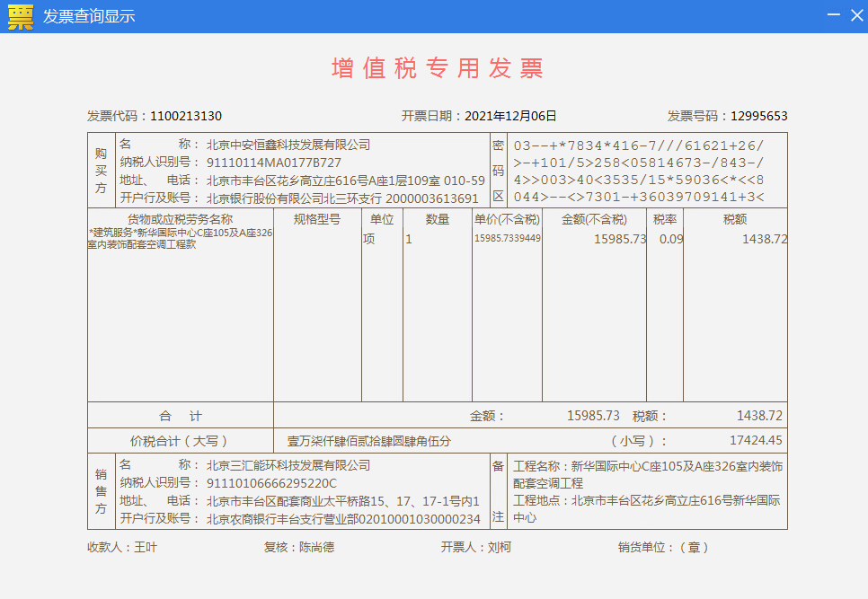Select buyer taxpayer ID 91110114MA0177B727
The height and width of the screenshot is (599, 868).
pos(274,163)
